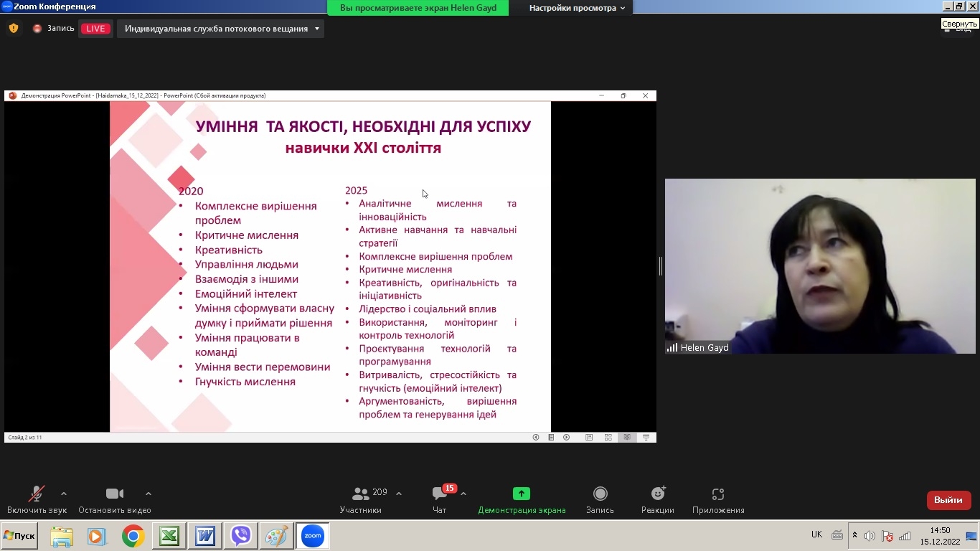
Task: Open the Реакции reactions menu
Action: 658,500
